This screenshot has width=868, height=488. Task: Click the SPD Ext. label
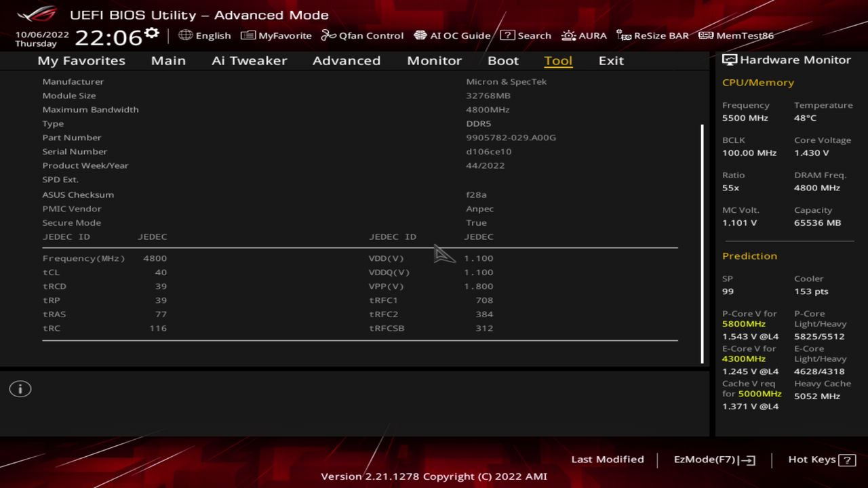(x=60, y=180)
